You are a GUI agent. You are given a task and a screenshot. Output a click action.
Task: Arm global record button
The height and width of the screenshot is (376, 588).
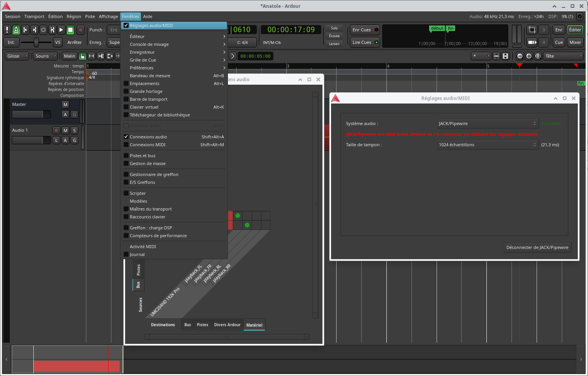[x=80, y=30]
